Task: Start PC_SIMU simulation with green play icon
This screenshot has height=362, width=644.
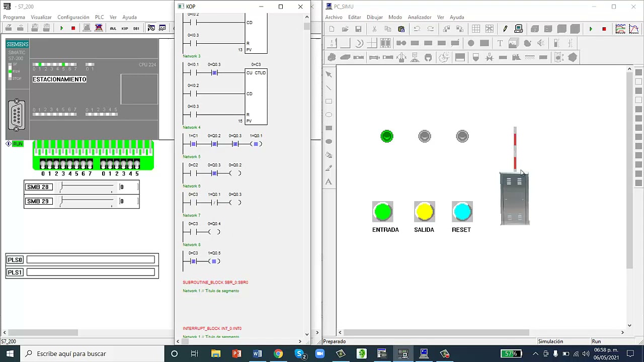Action: (x=591, y=29)
